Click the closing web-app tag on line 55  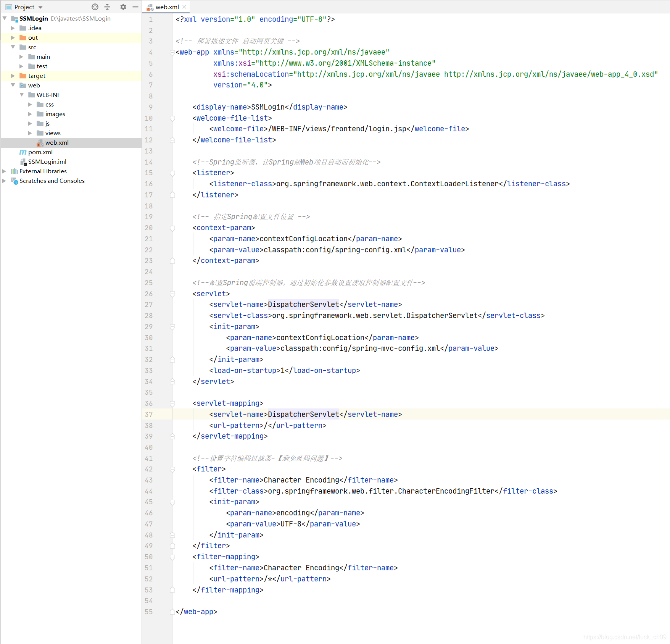(x=196, y=612)
